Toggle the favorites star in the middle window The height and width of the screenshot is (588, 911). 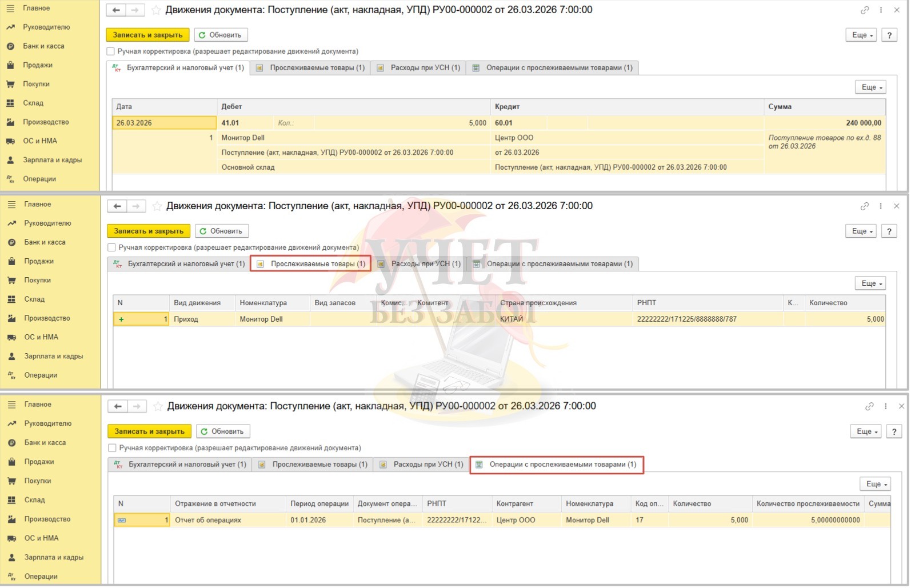tap(157, 206)
